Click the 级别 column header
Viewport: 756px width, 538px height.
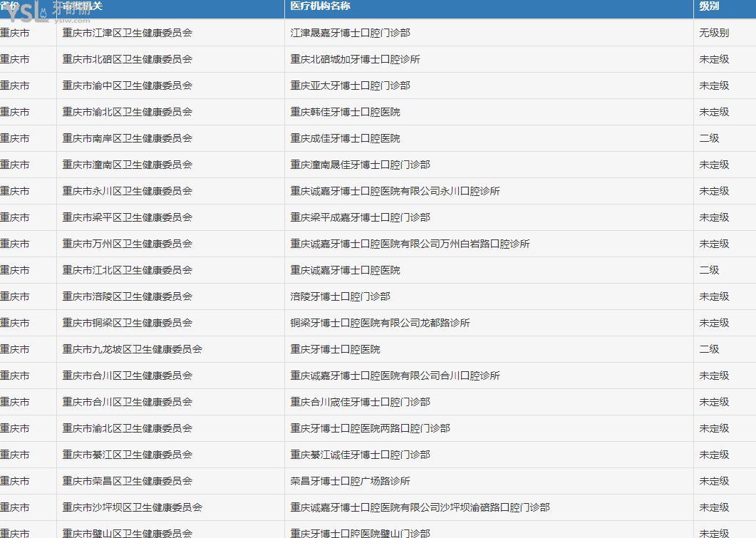[x=709, y=6]
